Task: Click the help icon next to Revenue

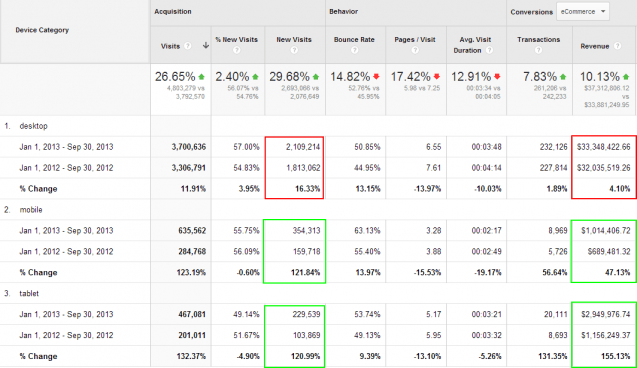Action: [617, 46]
